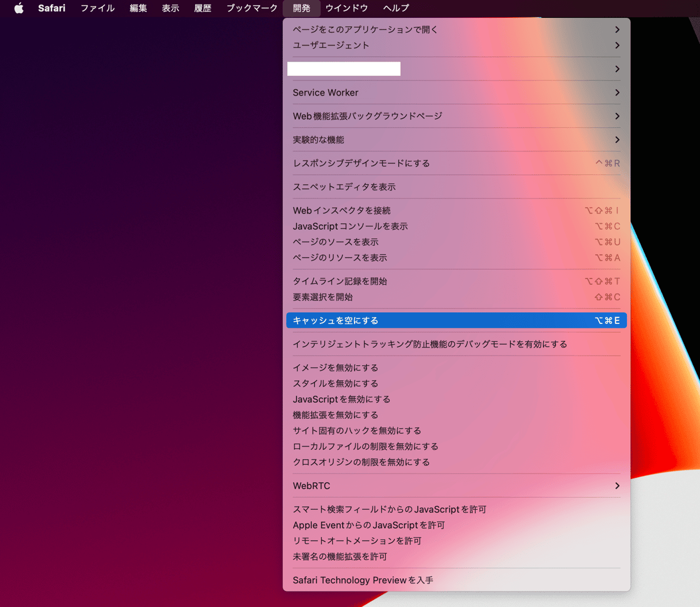Open the ファイル menu
The height and width of the screenshot is (607, 700).
(x=97, y=8)
